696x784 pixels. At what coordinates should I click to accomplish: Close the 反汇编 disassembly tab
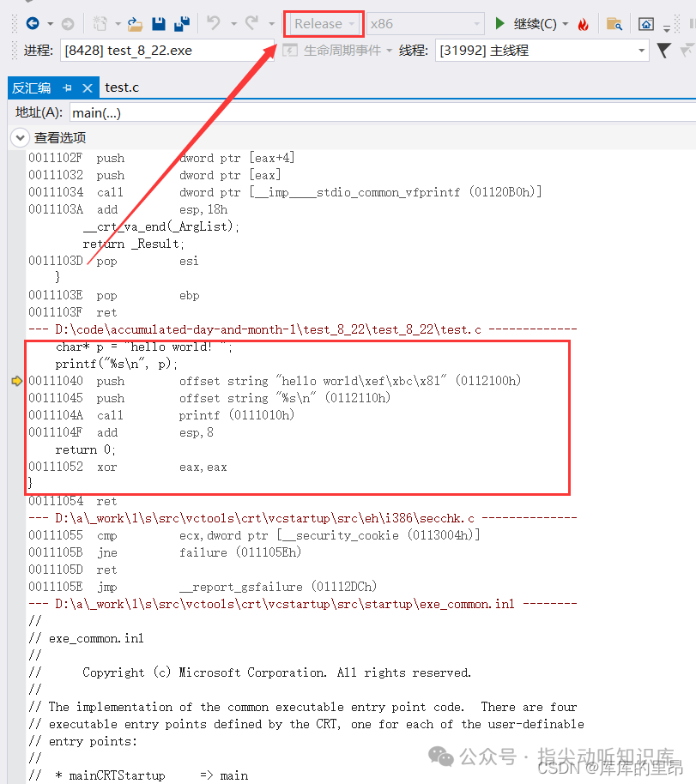pyautogui.click(x=88, y=88)
